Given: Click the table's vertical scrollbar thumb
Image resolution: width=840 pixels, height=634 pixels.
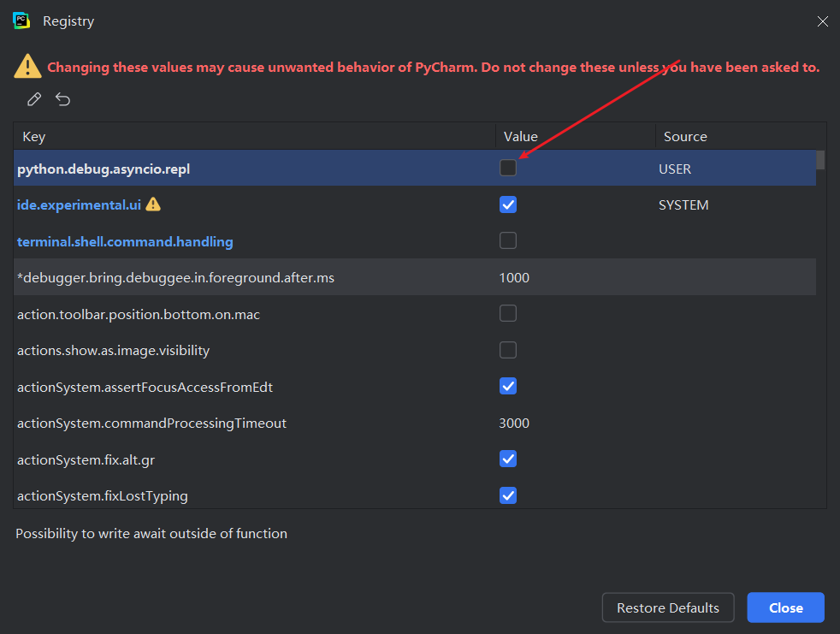Looking at the screenshot, I should 820,160.
